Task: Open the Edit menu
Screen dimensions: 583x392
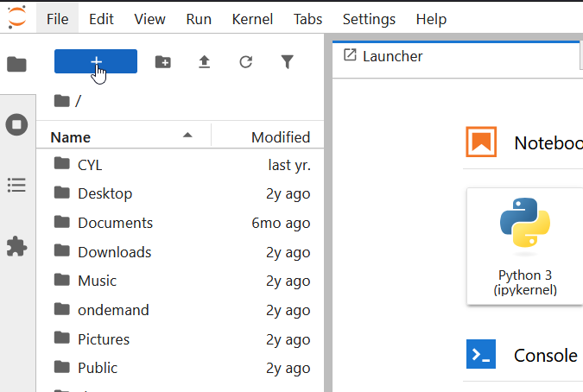Action: pyautogui.click(x=101, y=19)
